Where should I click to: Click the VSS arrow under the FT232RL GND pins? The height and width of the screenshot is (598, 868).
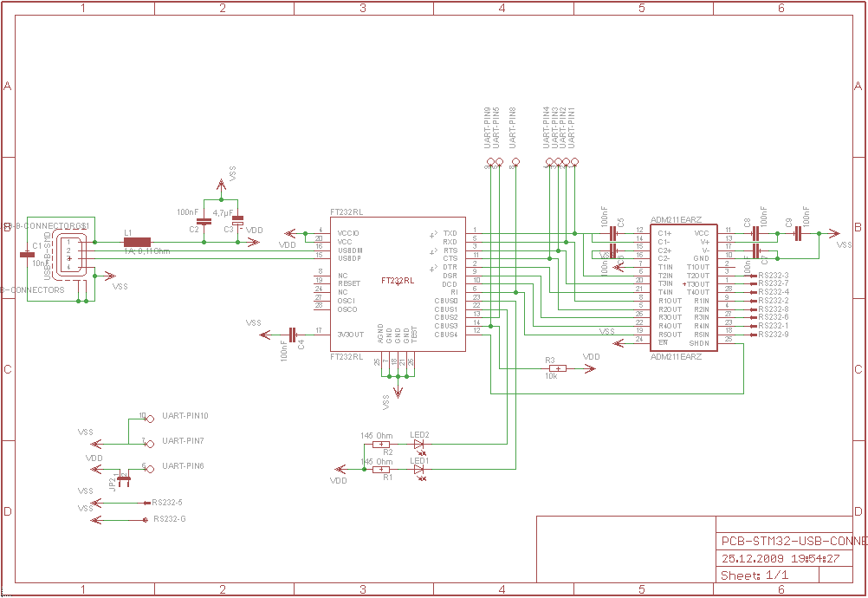[398, 392]
